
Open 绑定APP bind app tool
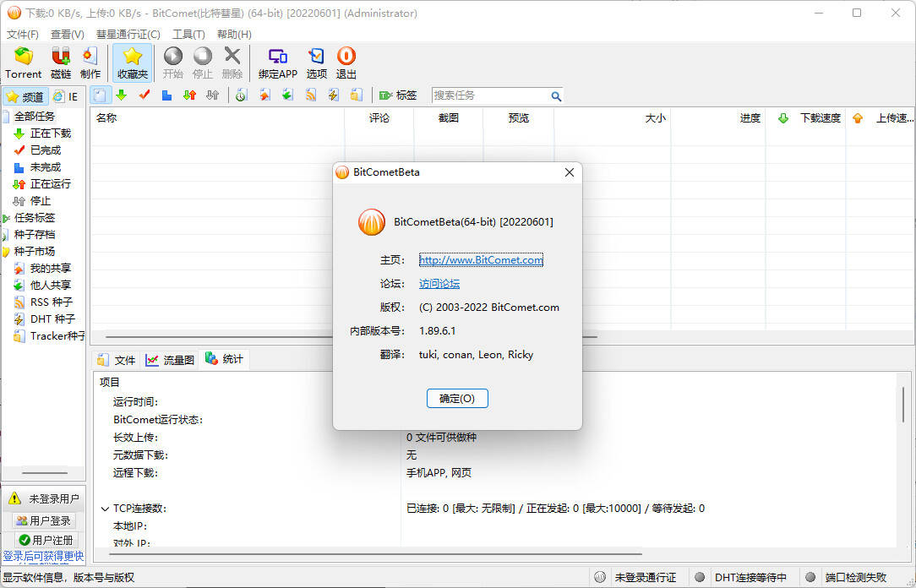pyautogui.click(x=278, y=63)
